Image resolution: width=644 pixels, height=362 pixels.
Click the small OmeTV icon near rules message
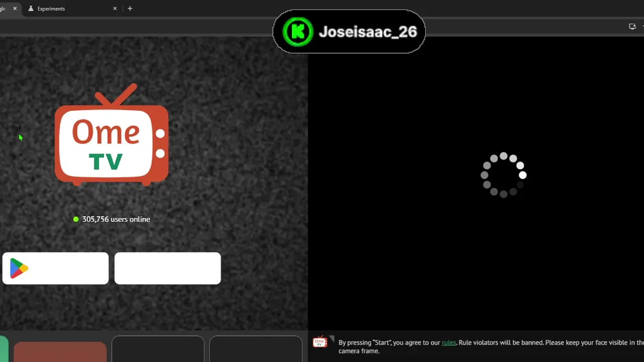tap(320, 342)
